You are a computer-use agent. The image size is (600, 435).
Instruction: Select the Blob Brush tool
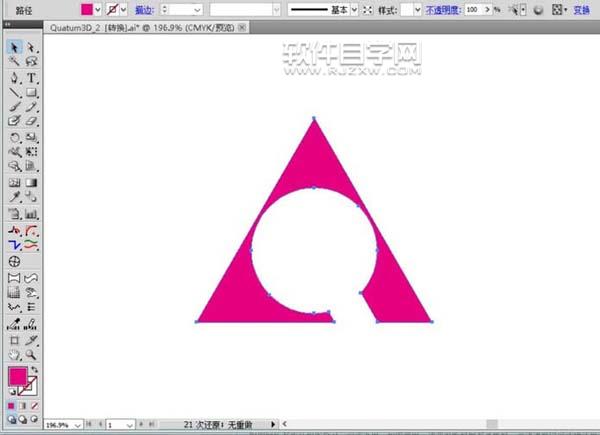(x=14, y=121)
